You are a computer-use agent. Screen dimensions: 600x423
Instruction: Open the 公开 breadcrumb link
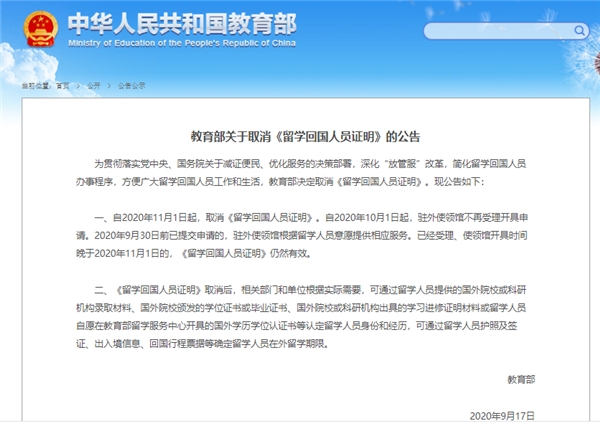[94, 86]
